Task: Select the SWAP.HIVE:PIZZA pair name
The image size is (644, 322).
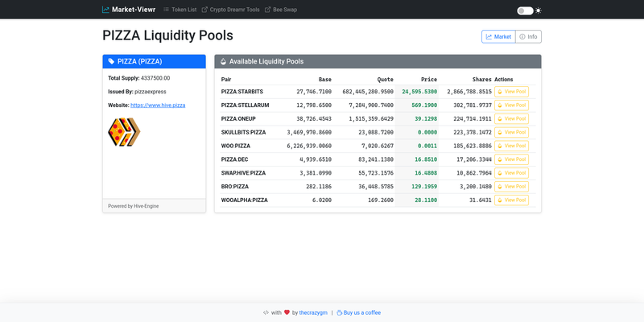Action: point(243,173)
